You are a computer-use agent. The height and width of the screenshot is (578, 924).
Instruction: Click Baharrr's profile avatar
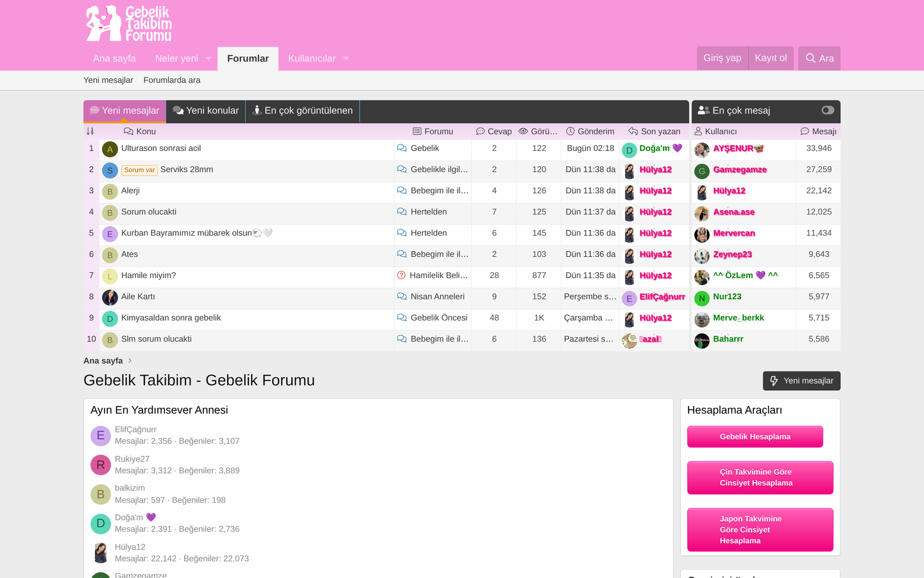[x=702, y=341]
